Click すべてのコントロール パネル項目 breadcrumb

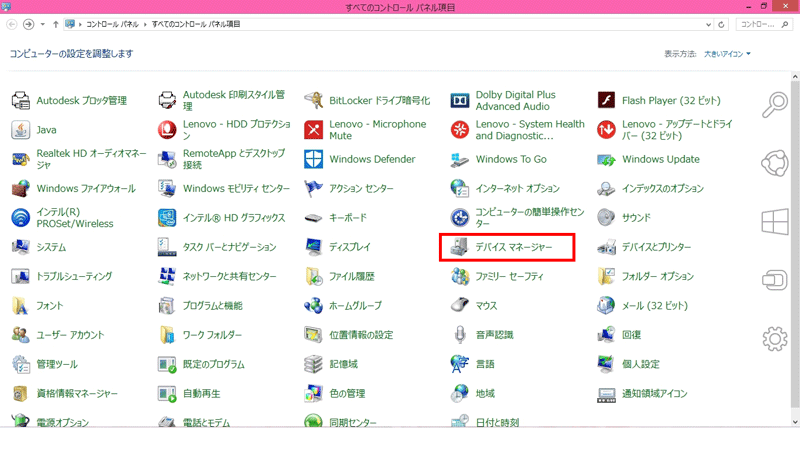[195, 24]
